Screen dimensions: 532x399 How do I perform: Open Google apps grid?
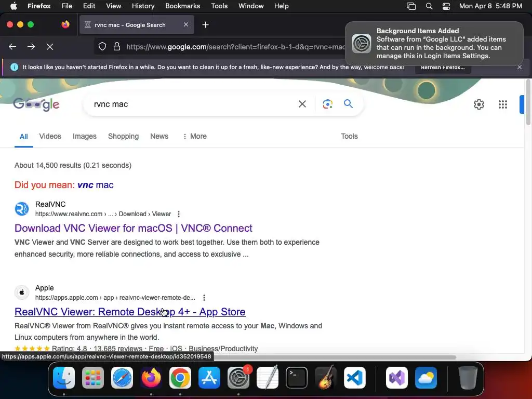[503, 104]
